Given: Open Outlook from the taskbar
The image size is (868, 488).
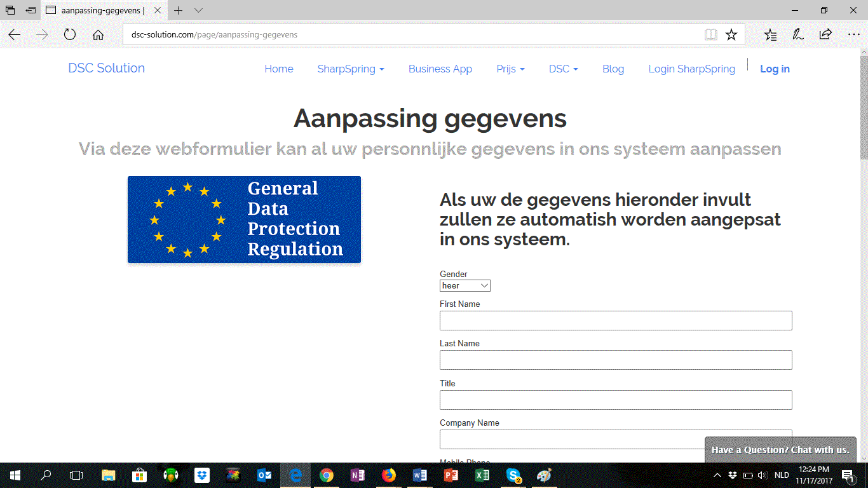Looking at the screenshot, I should (264, 475).
